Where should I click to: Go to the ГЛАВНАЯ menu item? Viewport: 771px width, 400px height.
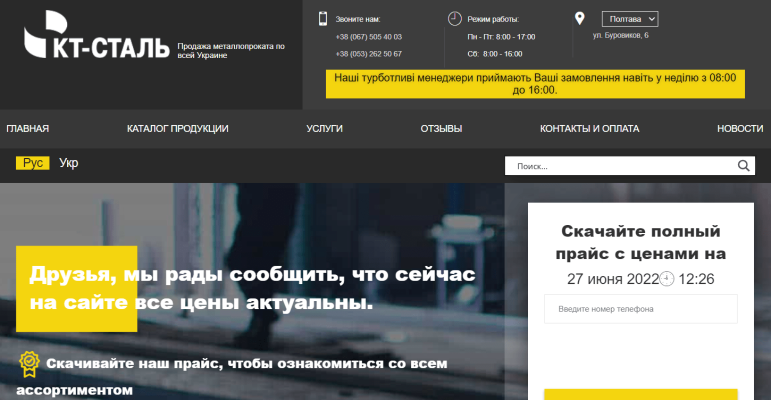pyautogui.click(x=28, y=129)
